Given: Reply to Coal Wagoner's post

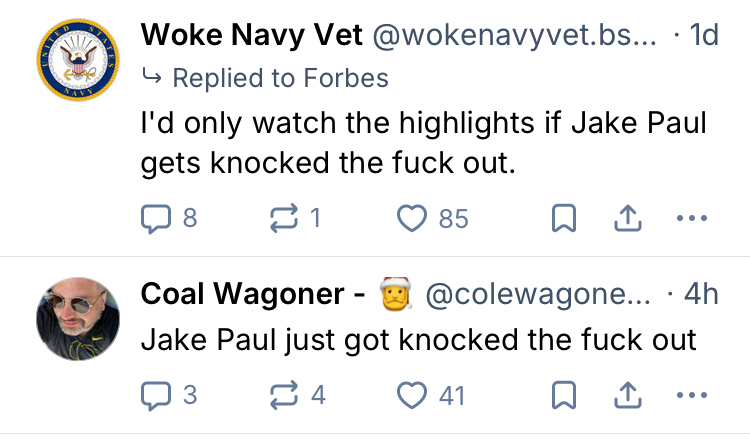Looking at the screenshot, I should coord(155,395).
